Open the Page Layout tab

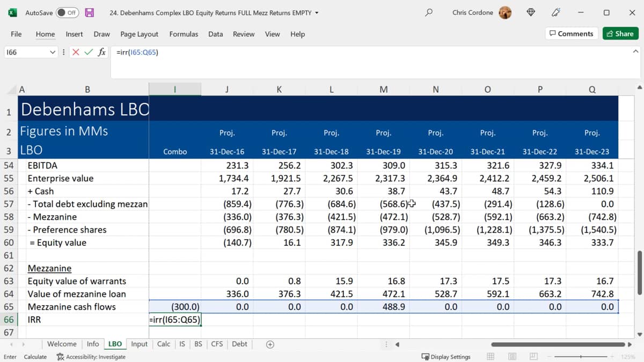coord(139,34)
